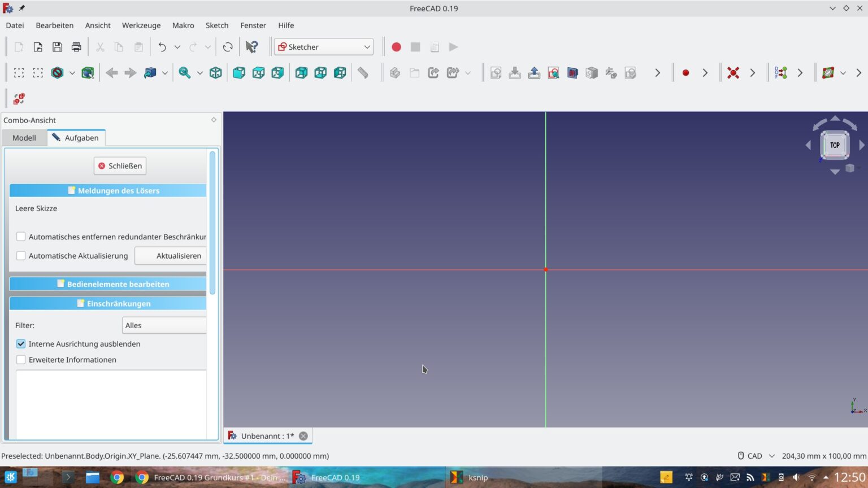This screenshot has height=488, width=868.
Task: Refresh the document with the recompute icon
Action: (228, 47)
